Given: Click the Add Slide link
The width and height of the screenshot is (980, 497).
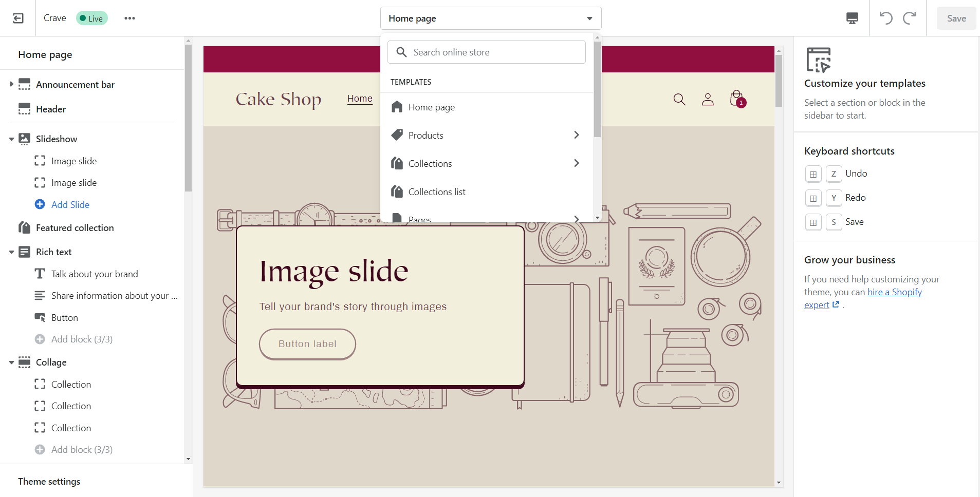Looking at the screenshot, I should point(70,205).
